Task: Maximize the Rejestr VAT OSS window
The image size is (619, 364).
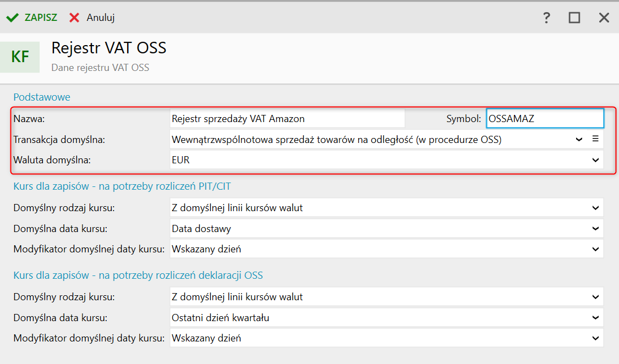Action: click(574, 18)
